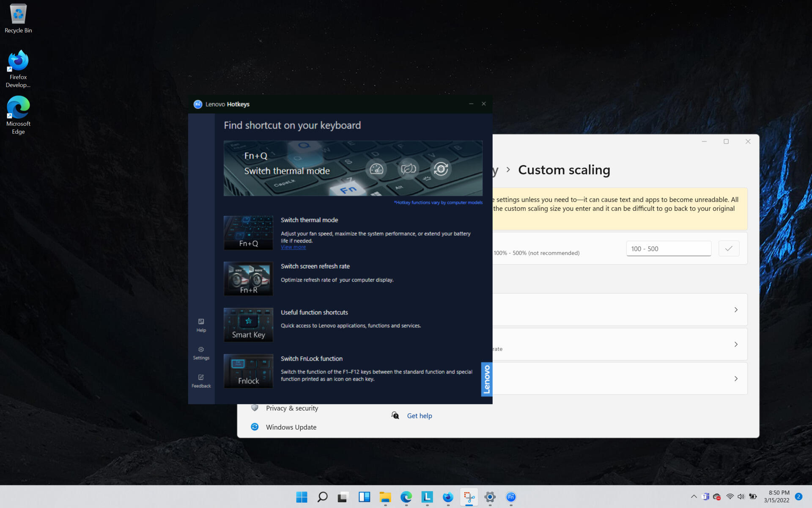This screenshot has height=508, width=812.
Task: Switch to Snipping Tool on the taskbar
Action: 469,497
